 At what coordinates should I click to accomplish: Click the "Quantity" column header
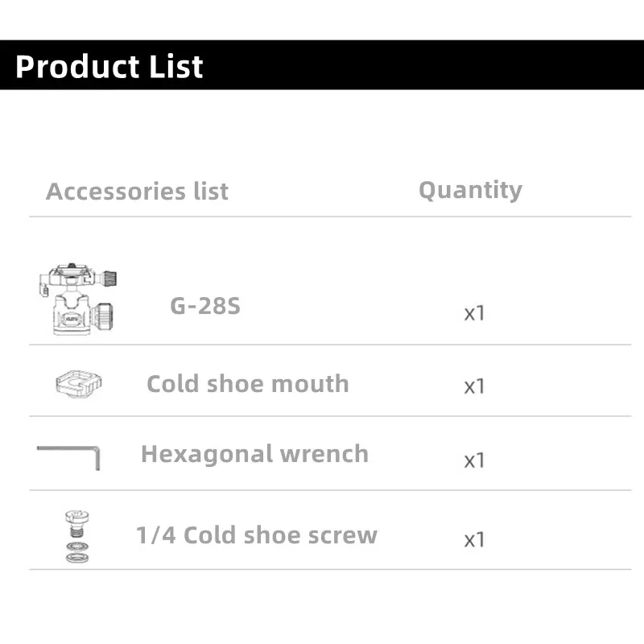tap(470, 190)
